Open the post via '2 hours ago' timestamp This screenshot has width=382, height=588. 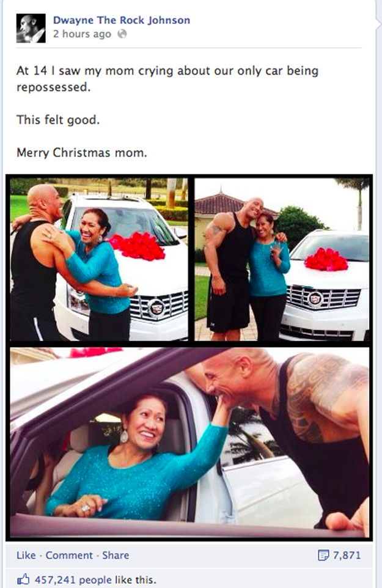point(82,34)
